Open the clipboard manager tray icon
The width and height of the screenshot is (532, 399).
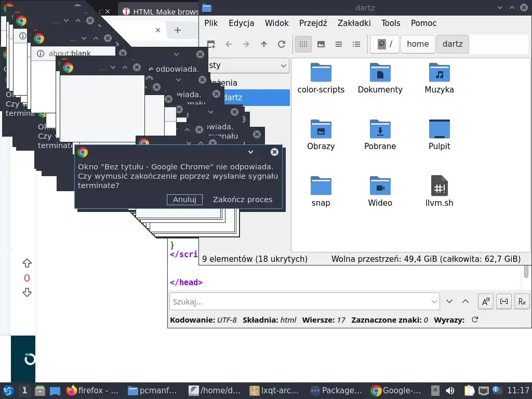tap(469, 391)
